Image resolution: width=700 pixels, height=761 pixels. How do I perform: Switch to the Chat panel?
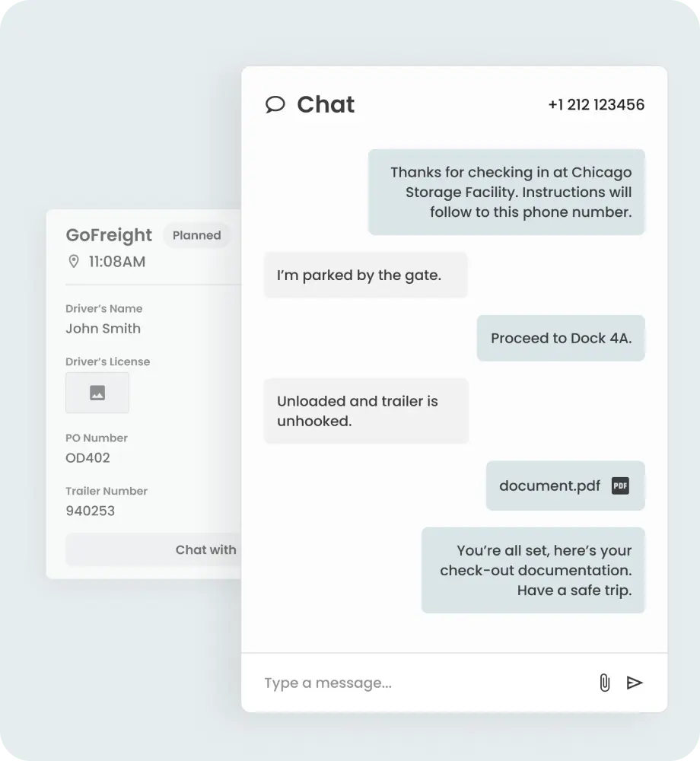coord(326,105)
